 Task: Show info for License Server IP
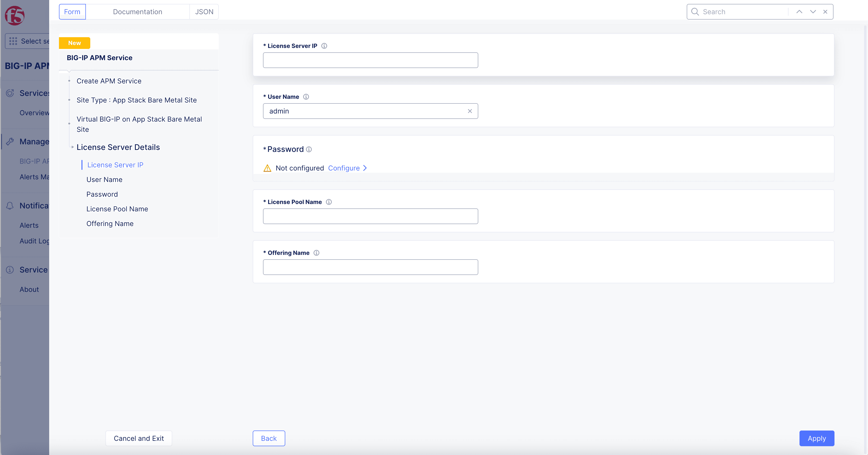[x=324, y=46]
